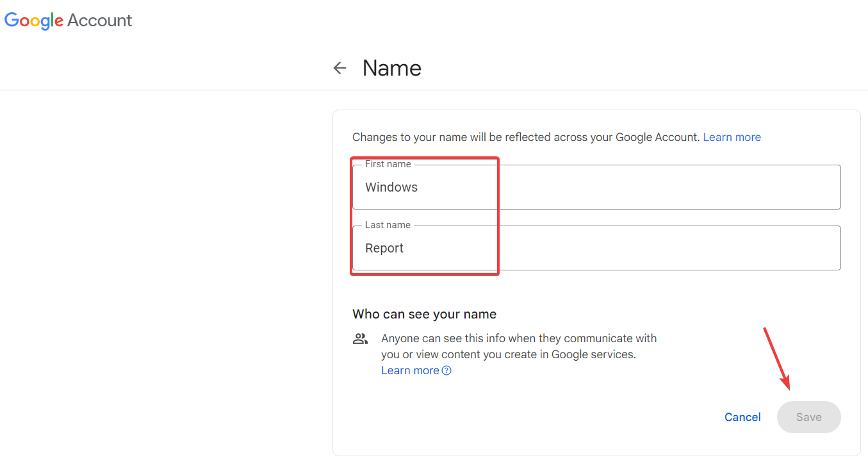Viewport: 868px width, 462px height.
Task: Open the top Learn more link
Action: (x=732, y=136)
